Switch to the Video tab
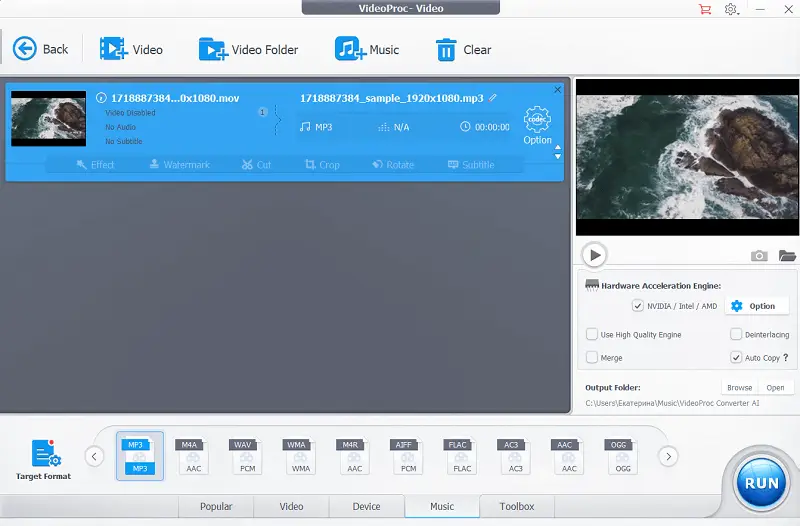The height and width of the screenshot is (526, 800). coord(291,506)
